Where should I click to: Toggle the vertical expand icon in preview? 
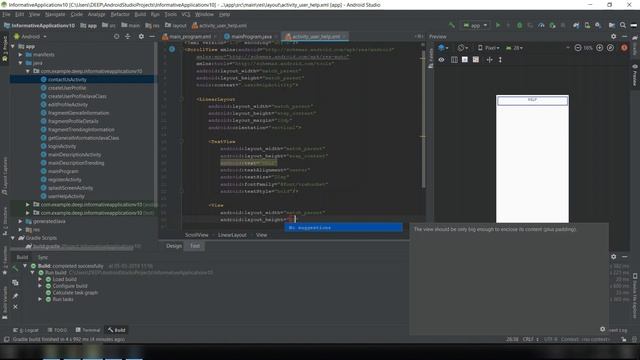pos(500,60)
